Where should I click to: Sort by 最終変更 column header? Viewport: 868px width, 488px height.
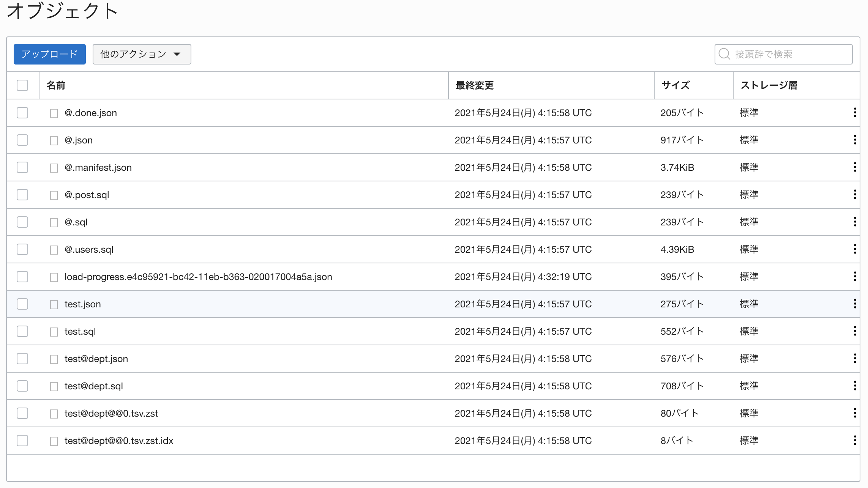pos(474,85)
